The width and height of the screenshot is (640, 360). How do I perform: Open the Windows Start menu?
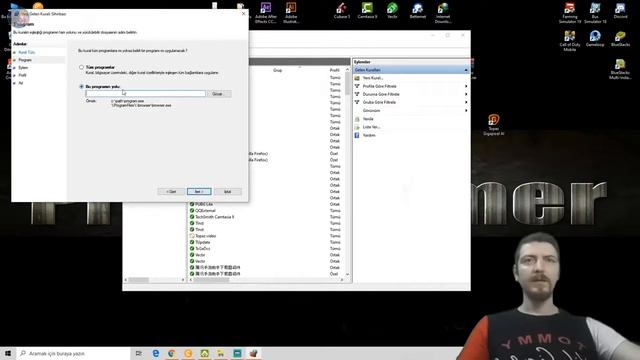(x=8, y=353)
